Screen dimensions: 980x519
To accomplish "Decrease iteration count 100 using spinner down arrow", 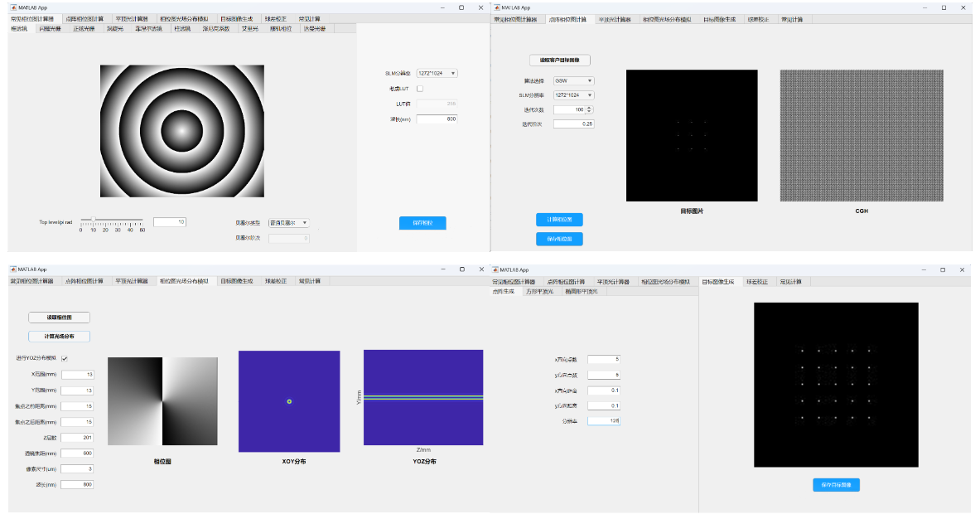I will coord(589,111).
